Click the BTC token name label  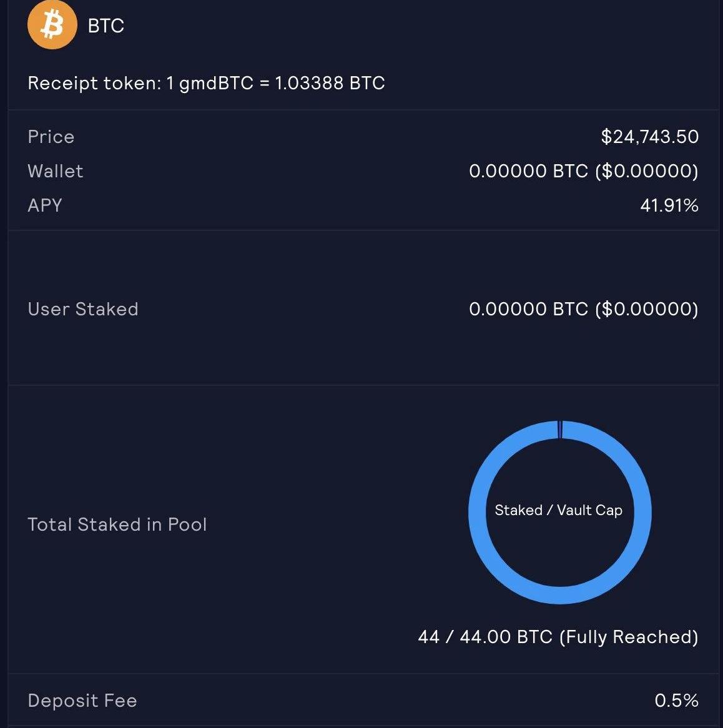pos(106,26)
